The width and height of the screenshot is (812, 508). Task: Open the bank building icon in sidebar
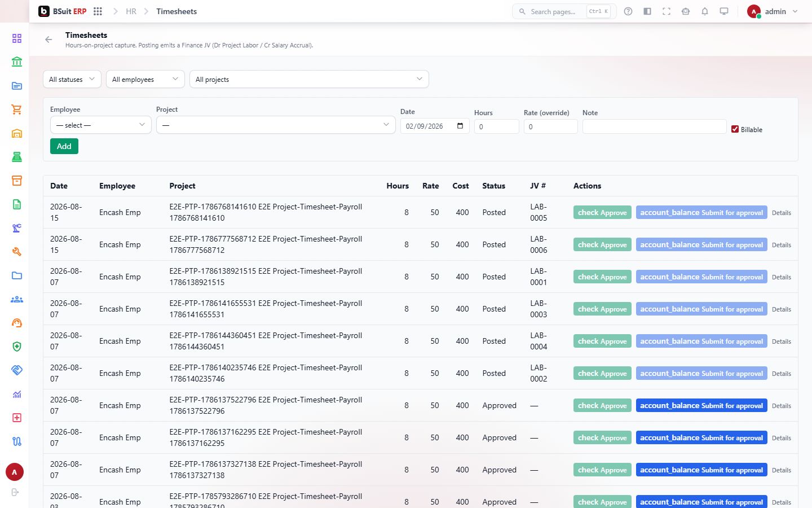click(17, 62)
